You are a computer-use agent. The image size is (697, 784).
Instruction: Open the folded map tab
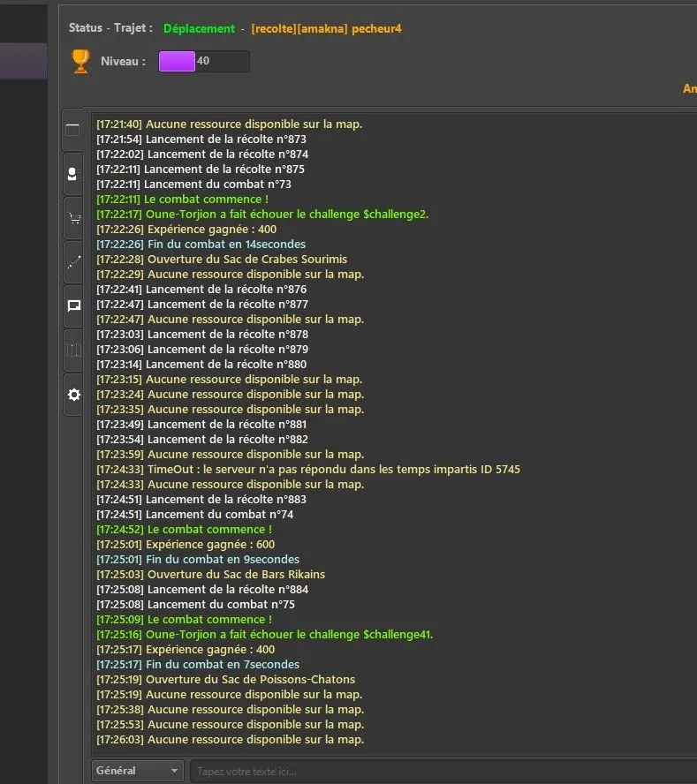74,350
